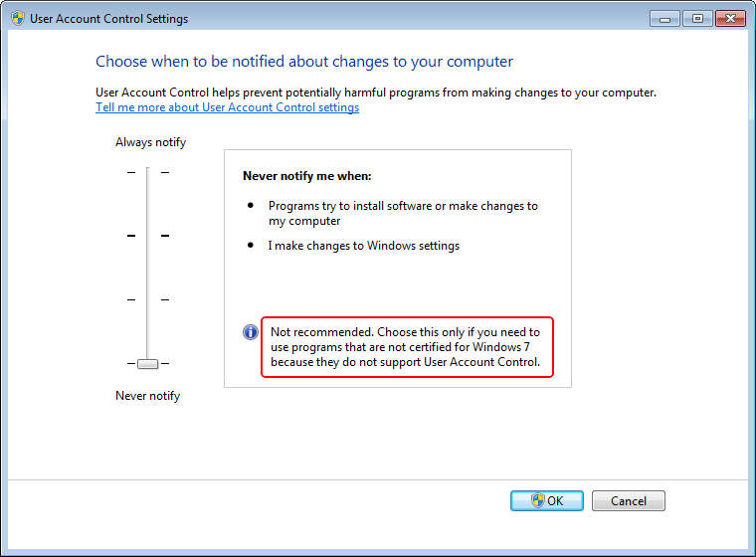The height and width of the screenshot is (557, 756).
Task: Click the Never notify me when heading
Action: click(x=306, y=176)
